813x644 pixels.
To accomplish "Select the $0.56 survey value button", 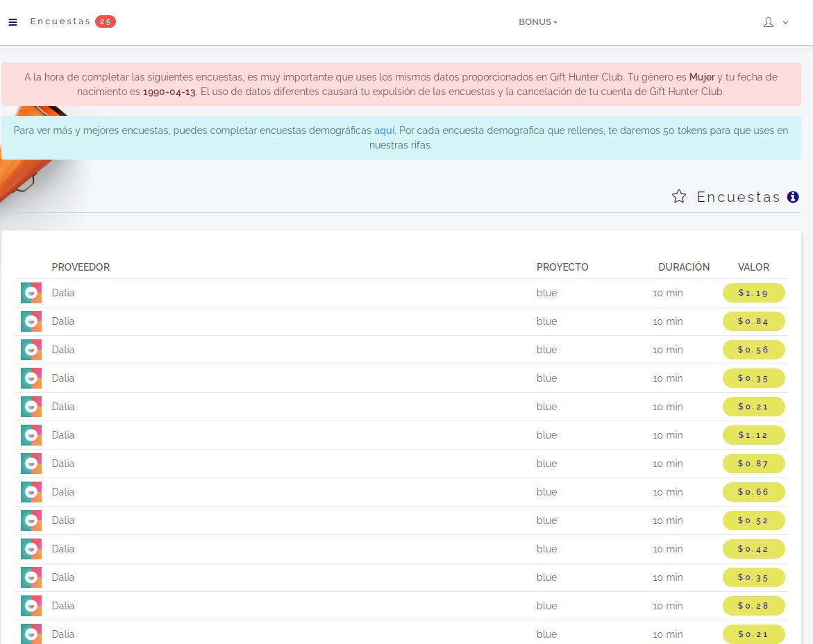I will (753, 350).
